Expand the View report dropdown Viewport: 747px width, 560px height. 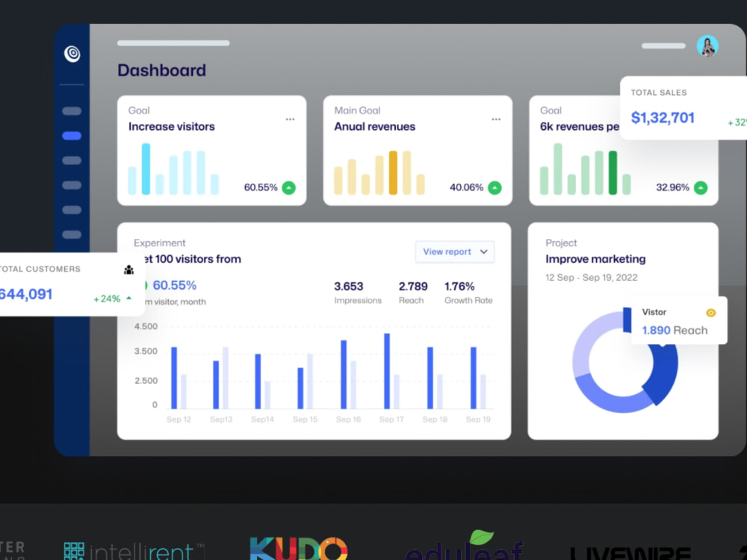tap(454, 252)
